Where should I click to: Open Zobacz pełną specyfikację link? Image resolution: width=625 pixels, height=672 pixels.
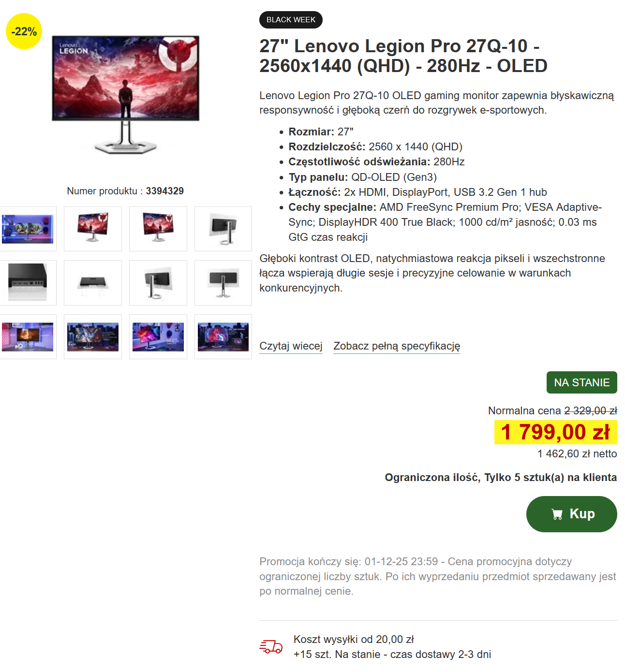point(397,346)
